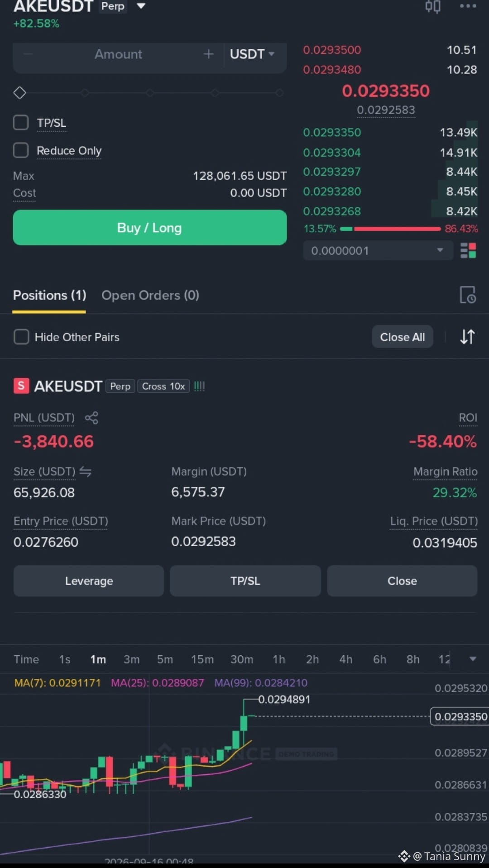
Task: Tap the Close All button
Action: point(403,337)
